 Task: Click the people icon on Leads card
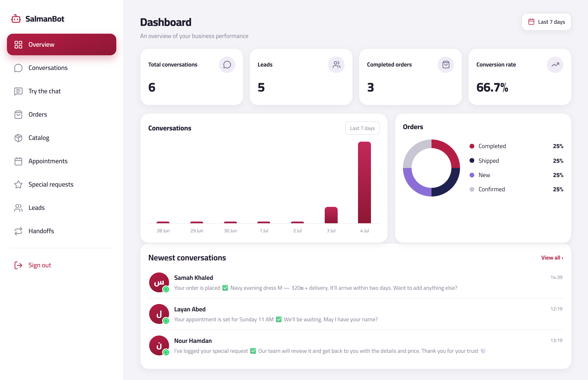click(x=336, y=65)
